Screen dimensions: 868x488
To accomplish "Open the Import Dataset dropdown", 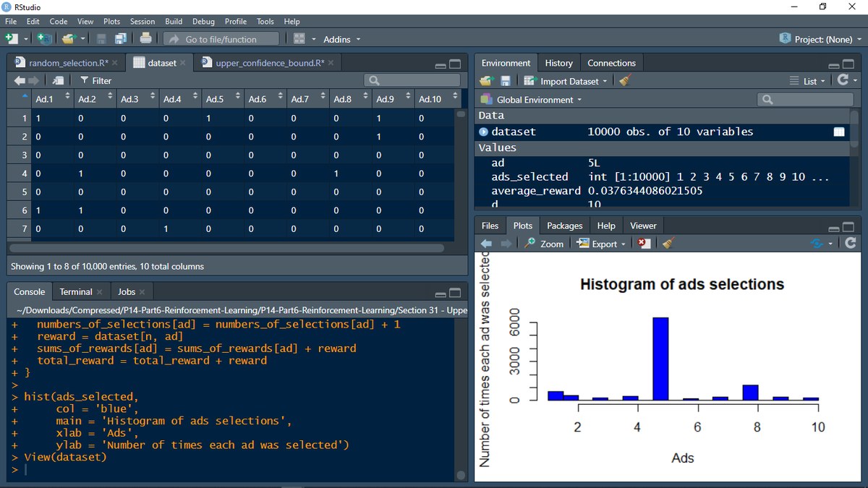I will coord(566,81).
